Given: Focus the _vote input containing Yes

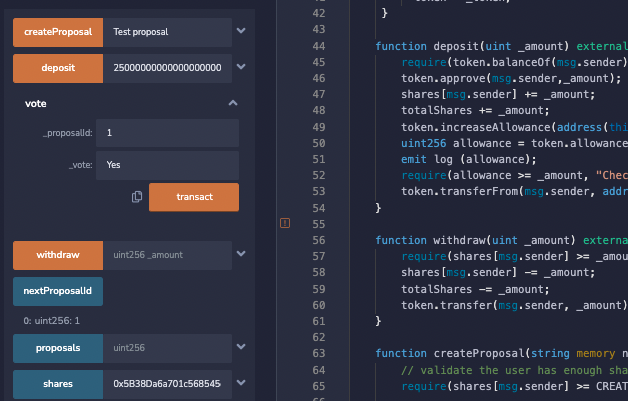Looking at the screenshot, I should (x=167, y=165).
